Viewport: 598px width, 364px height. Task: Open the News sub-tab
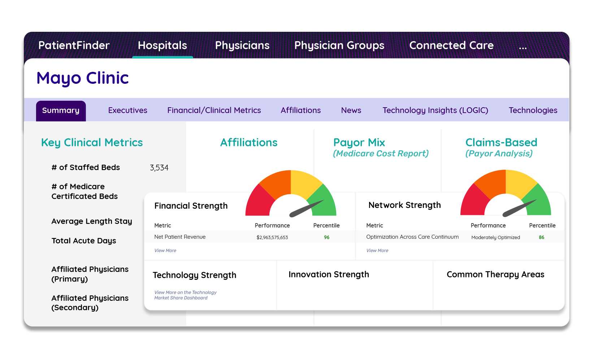click(x=351, y=110)
